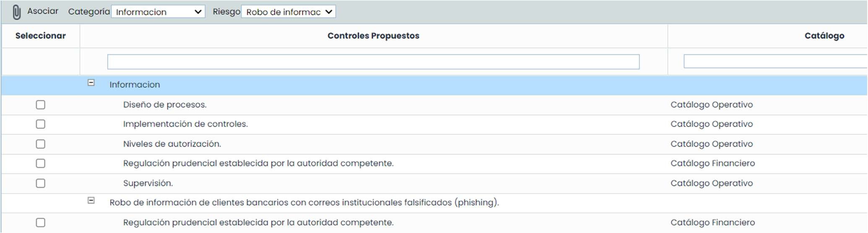Sort by the Catálogo column header
This screenshot has height=233, width=868.
click(x=824, y=36)
